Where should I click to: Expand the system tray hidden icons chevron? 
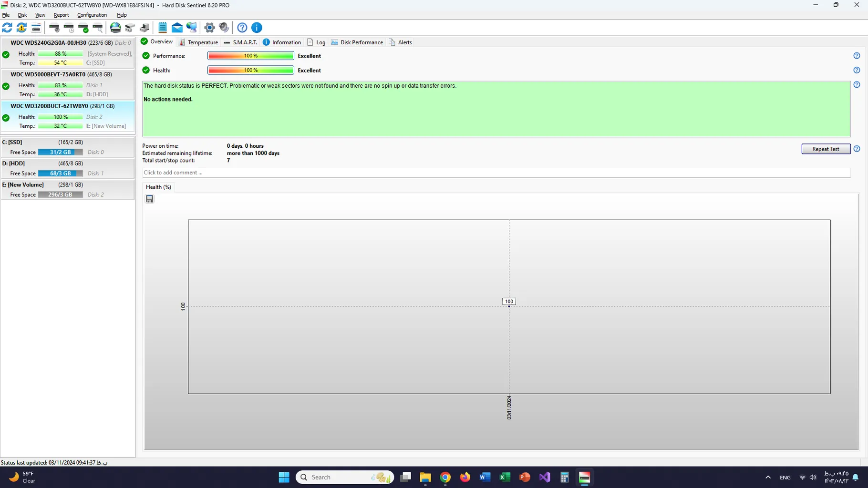[x=768, y=477]
